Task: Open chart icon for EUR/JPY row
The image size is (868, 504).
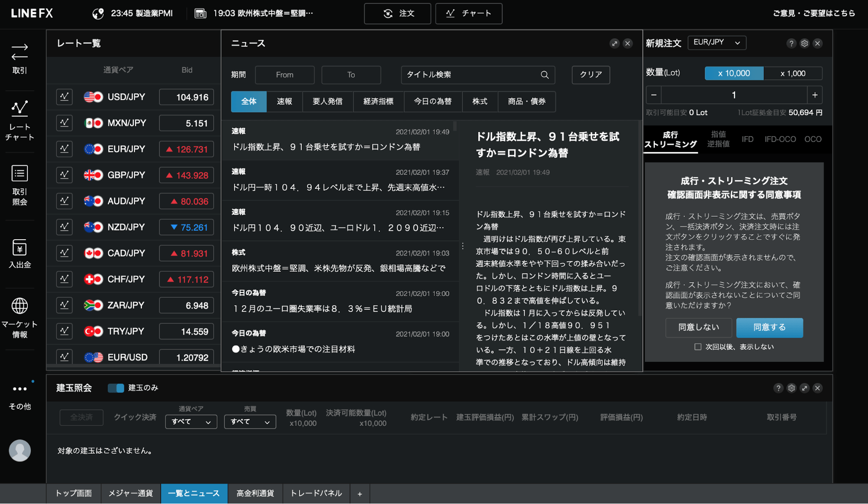Action: (x=64, y=149)
